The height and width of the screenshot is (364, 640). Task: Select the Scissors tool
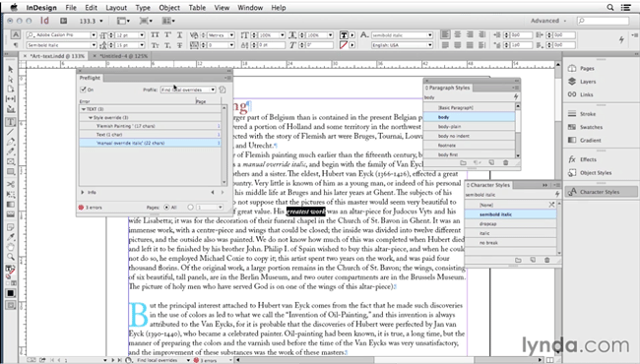coord(11,184)
